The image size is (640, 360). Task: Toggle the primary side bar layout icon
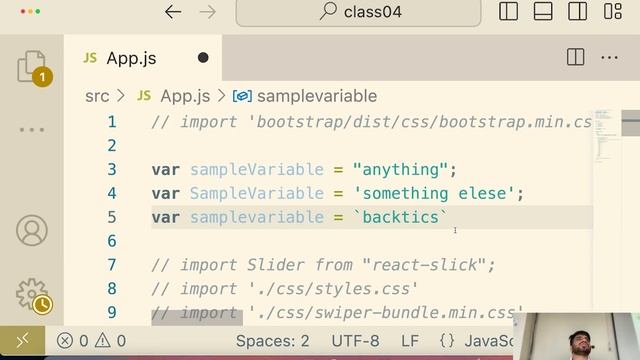point(508,11)
